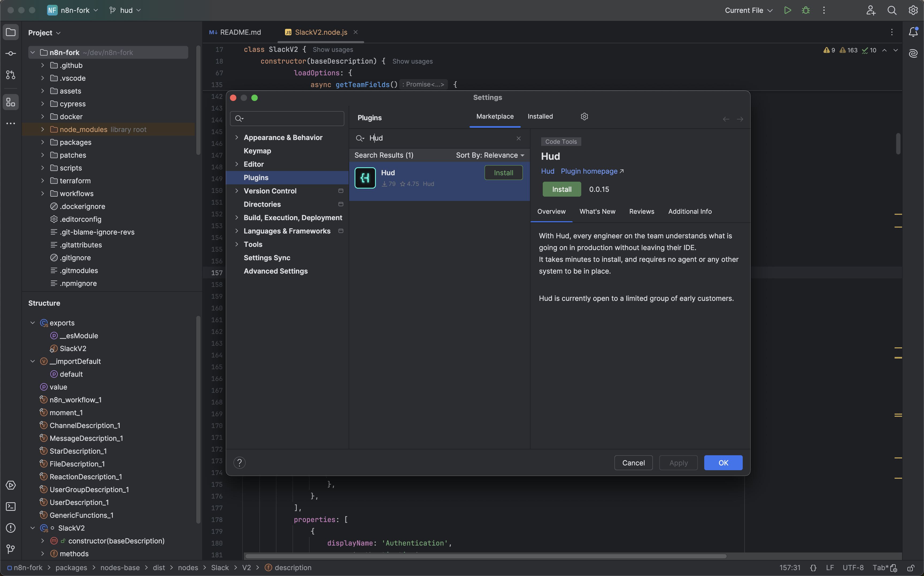This screenshot has height=576, width=924.
Task: Expand the Appearance & Behavior settings node
Action: (x=237, y=138)
